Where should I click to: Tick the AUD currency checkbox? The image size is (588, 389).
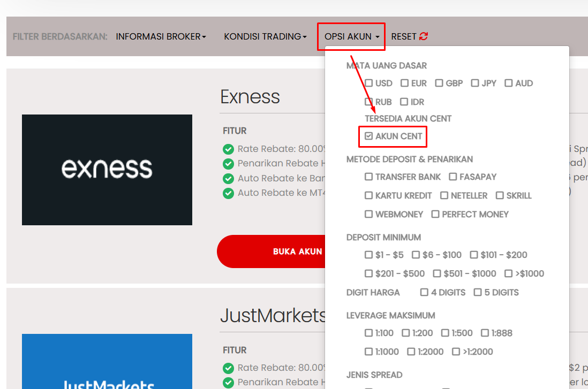pos(509,83)
